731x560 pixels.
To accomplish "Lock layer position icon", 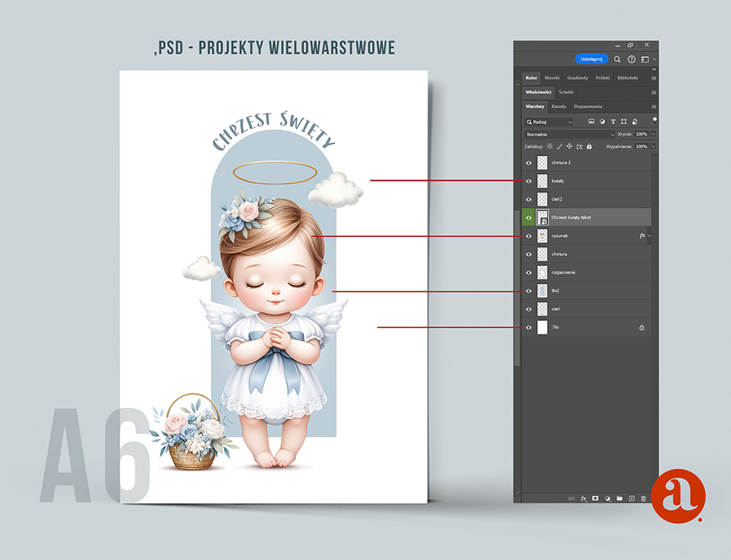I will pyautogui.click(x=569, y=146).
